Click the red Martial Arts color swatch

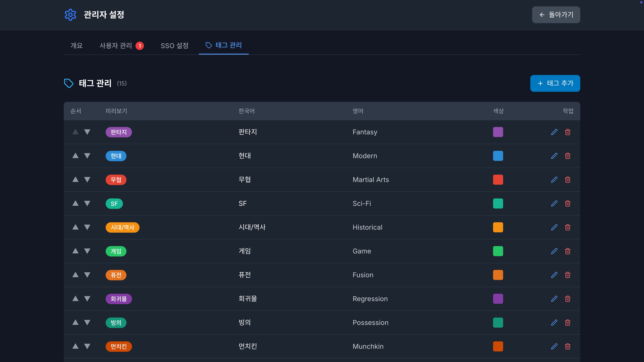[498, 180]
